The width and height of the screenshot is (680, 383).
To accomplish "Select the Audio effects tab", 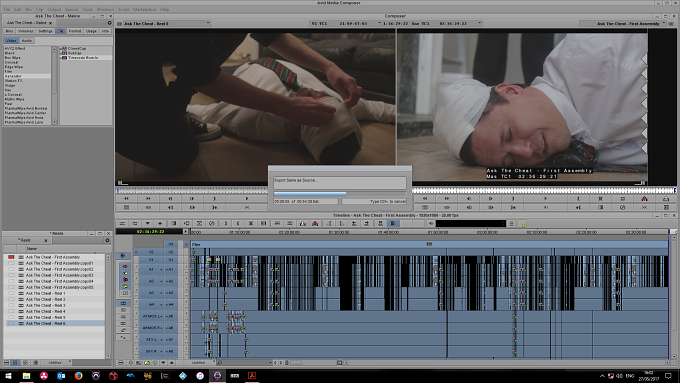I will click(x=27, y=40).
